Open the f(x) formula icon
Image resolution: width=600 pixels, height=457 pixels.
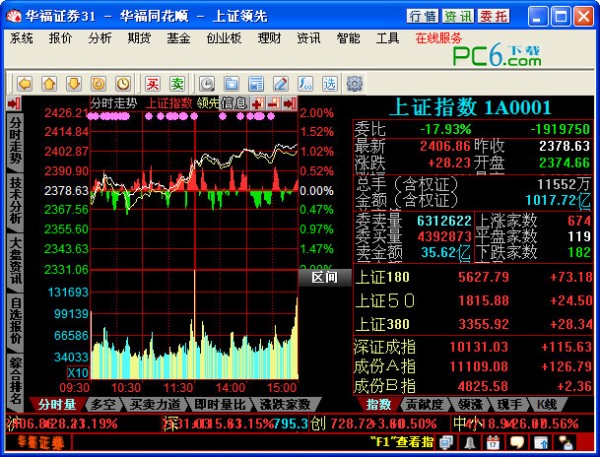[x=305, y=83]
